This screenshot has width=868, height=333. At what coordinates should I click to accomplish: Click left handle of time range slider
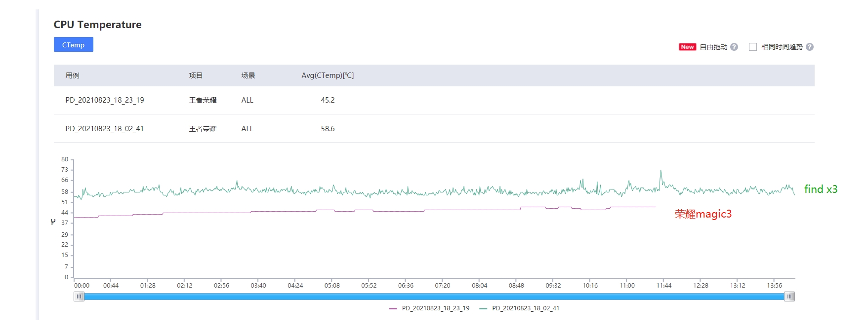tap(79, 296)
